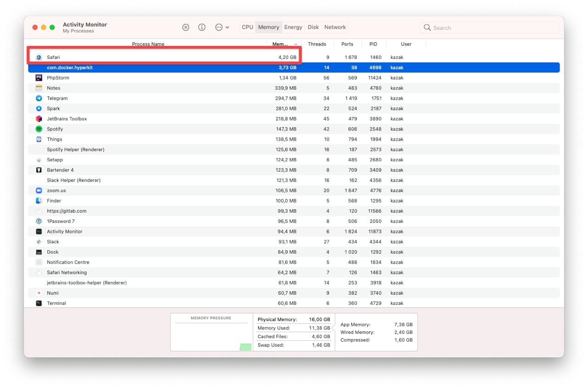Image resolution: width=588 pixels, height=389 pixels.
Task: Select the Spotify Helper (Renderer) row
Action: click(294, 150)
